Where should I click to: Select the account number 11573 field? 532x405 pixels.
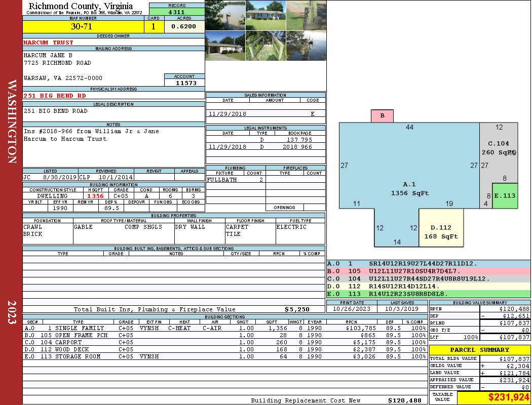coord(184,83)
